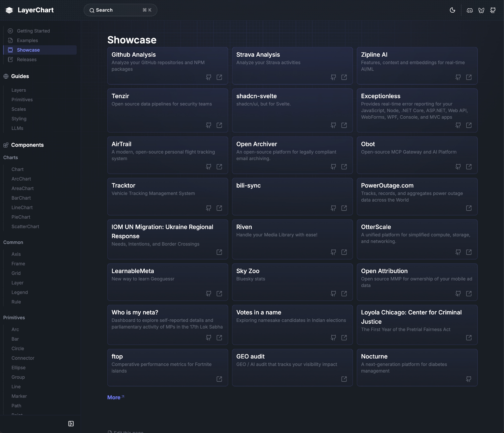The width and height of the screenshot is (504, 433).
Task: Open the Releases sidebar item
Action: point(27,60)
